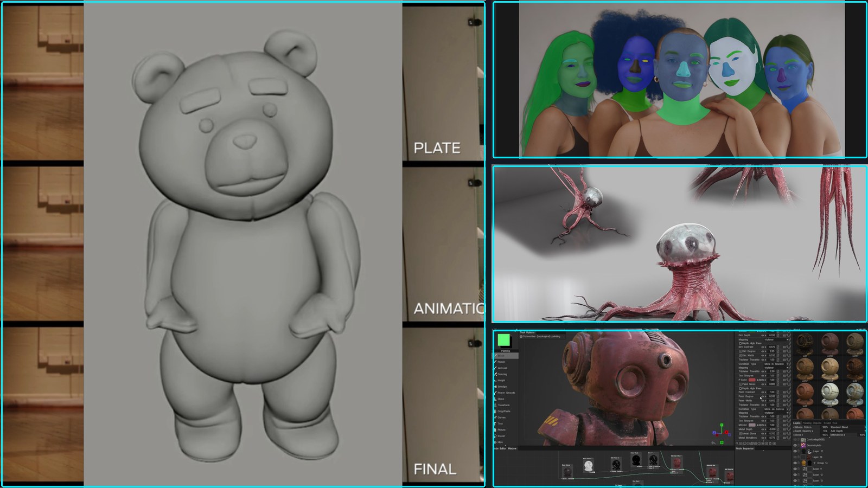Select the Copy/Paste tool
The image size is (868, 488).
coord(506,411)
